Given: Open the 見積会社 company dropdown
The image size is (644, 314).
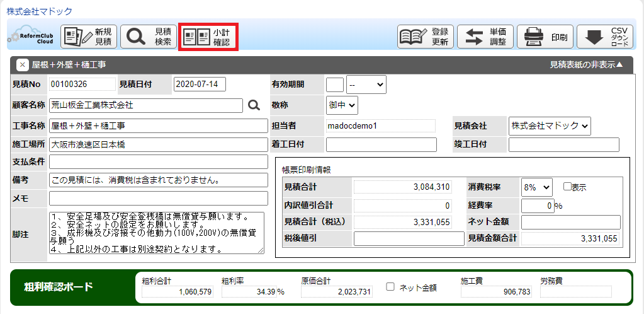Looking at the screenshot, I should (550, 126).
